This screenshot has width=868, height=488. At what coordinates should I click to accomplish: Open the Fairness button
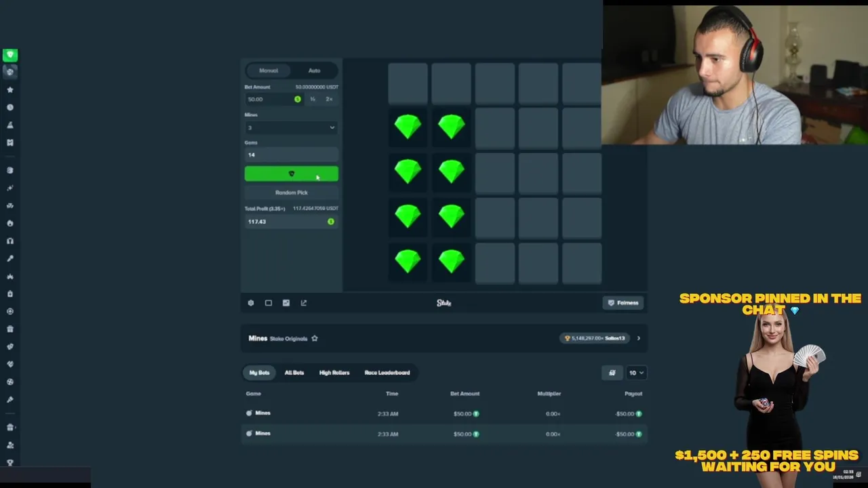[623, 303]
